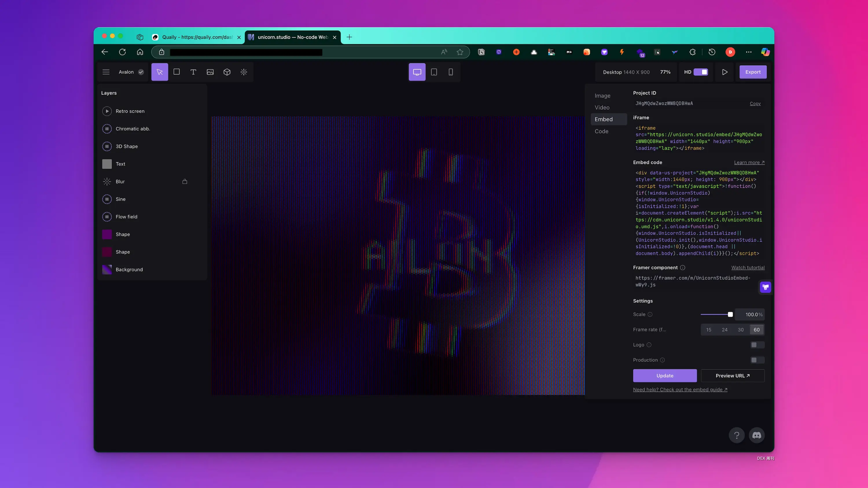Screen dimensions: 868x488
Task: Switch to tablet viewport
Action: tap(434, 72)
